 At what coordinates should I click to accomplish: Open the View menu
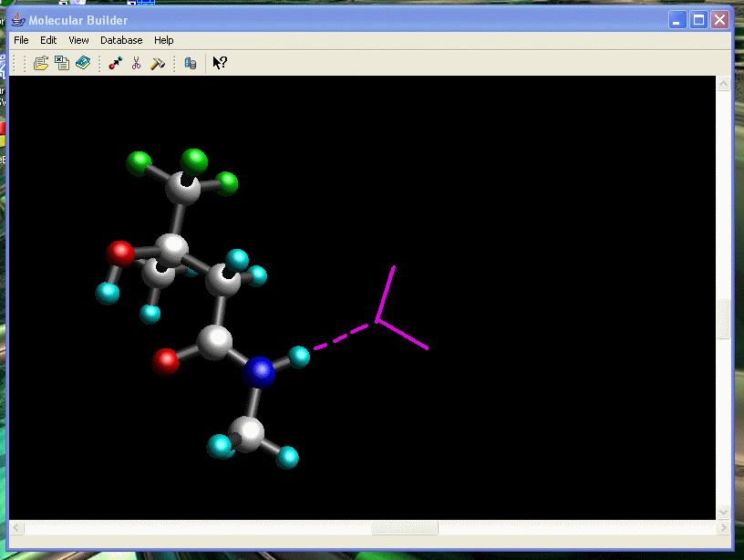tap(78, 40)
